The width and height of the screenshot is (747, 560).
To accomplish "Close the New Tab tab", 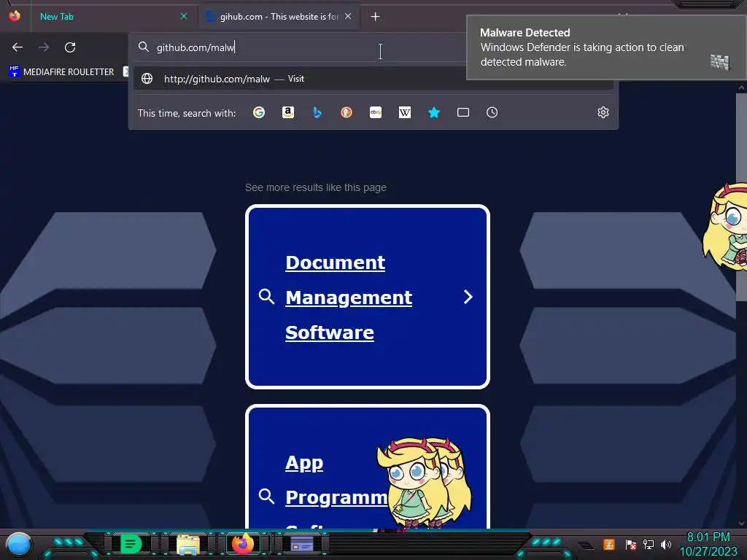I will pos(183,16).
